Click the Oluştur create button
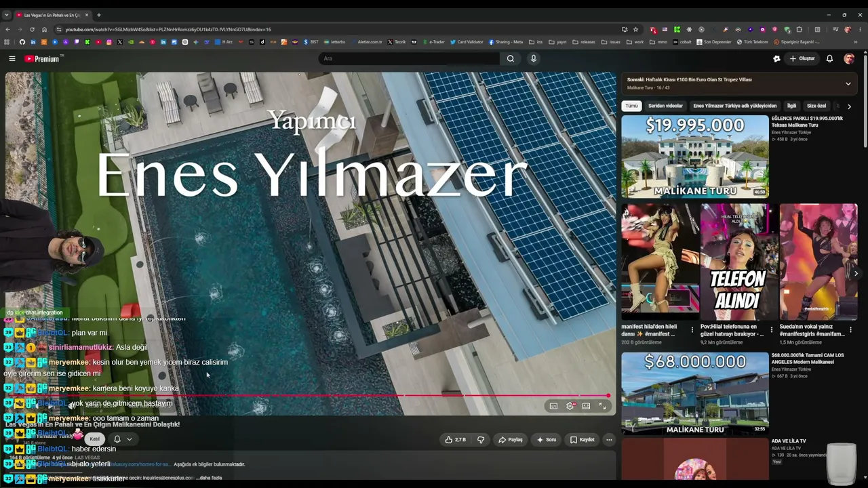 pyautogui.click(x=802, y=59)
